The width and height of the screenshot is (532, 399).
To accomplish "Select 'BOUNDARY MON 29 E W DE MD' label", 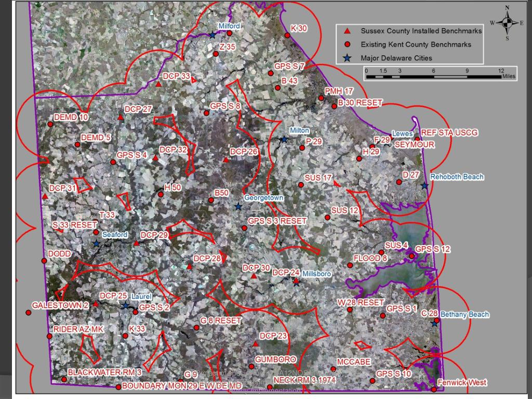I will tap(182, 386).
